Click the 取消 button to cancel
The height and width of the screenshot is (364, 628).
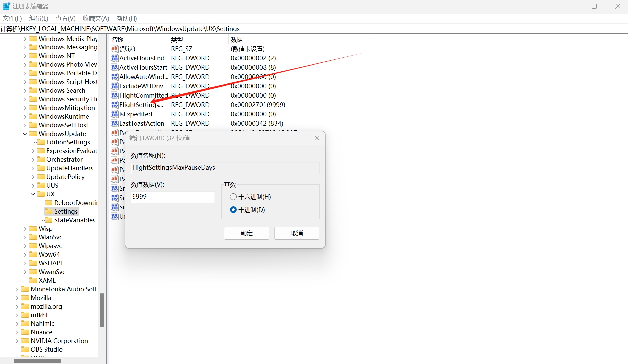pos(297,233)
